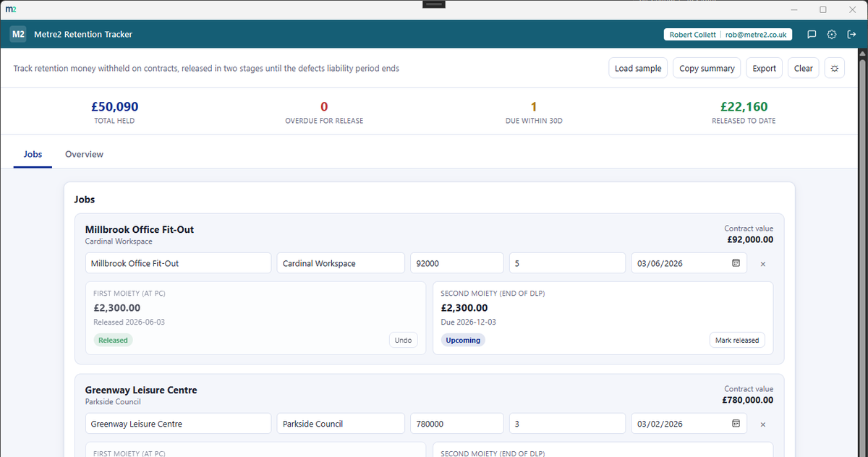Open the feedback chat icon
Viewport: 868px width, 457px height.
pos(812,34)
